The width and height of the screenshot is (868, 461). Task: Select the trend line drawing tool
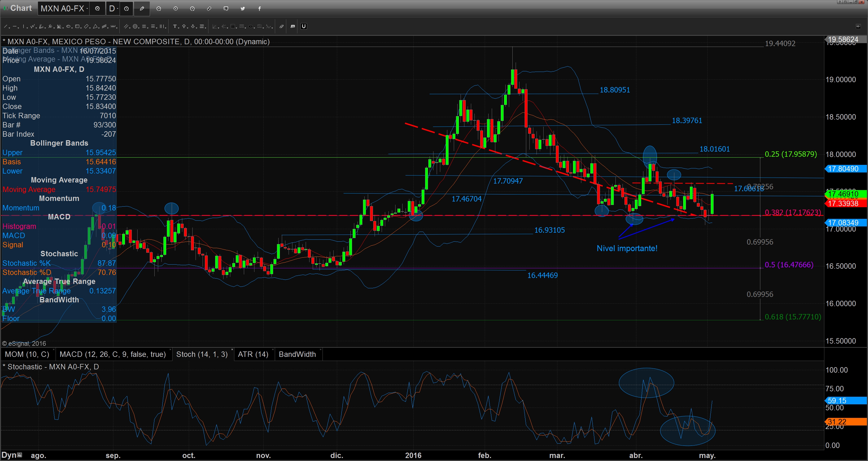[6, 26]
